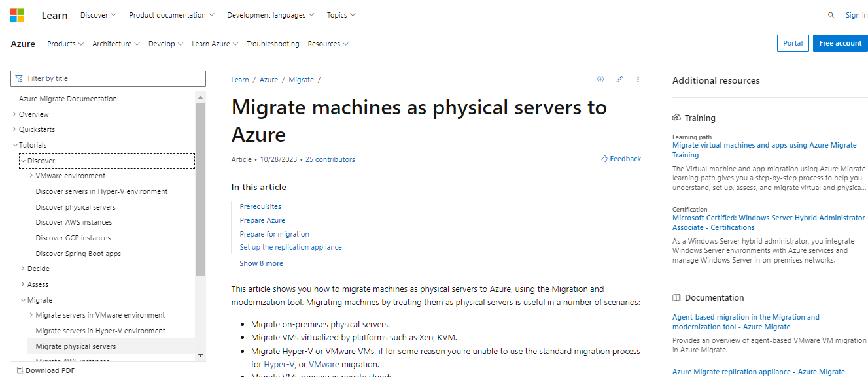Collapse the Migrate tree node
The height and width of the screenshot is (377, 868).
pos(24,300)
